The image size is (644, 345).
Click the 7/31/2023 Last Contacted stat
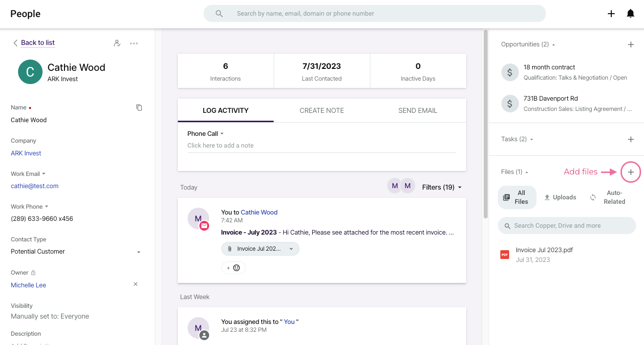click(x=322, y=71)
